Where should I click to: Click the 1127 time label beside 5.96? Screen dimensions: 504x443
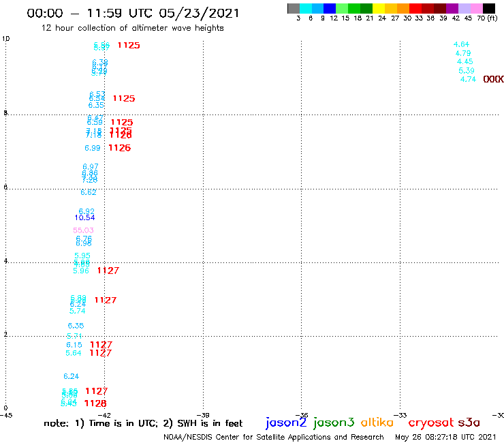(x=108, y=271)
